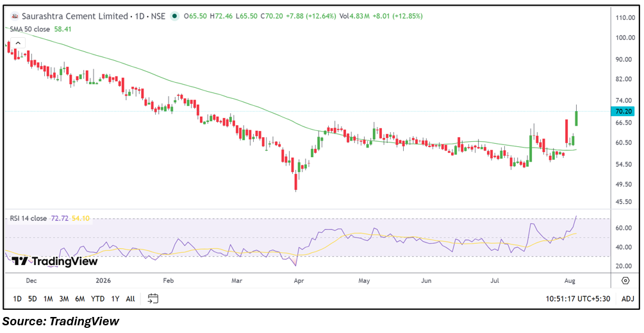Select the YTD time range
644x333 pixels.
pyautogui.click(x=98, y=299)
